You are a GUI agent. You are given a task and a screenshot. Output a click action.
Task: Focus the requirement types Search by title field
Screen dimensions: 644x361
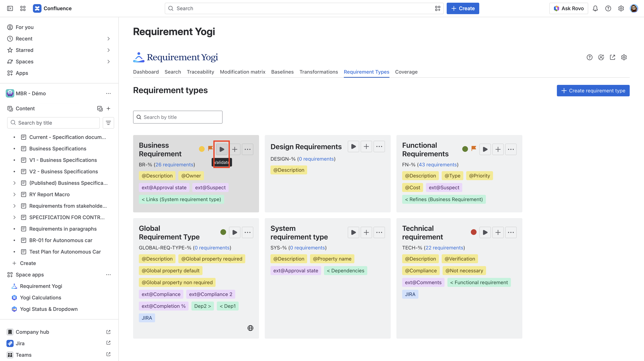(177, 117)
